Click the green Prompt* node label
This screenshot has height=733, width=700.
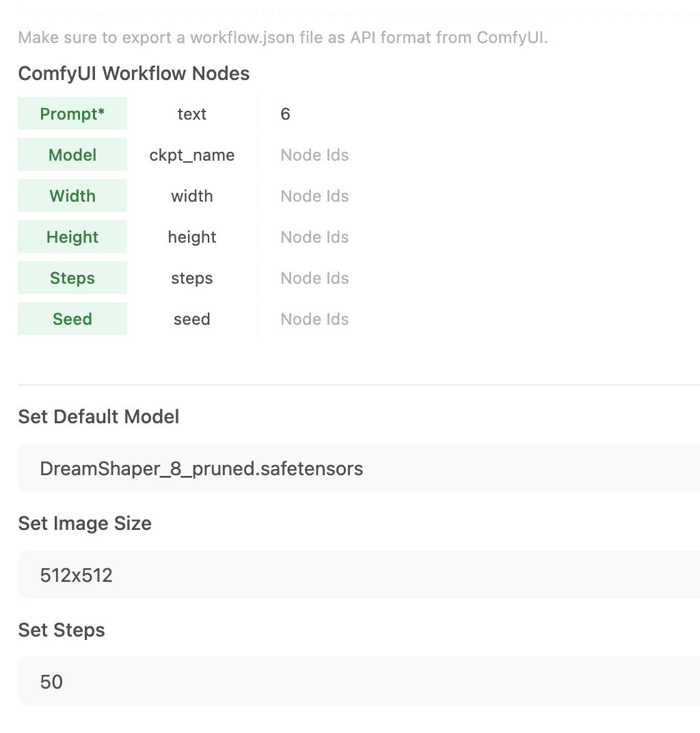tap(72, 114)
